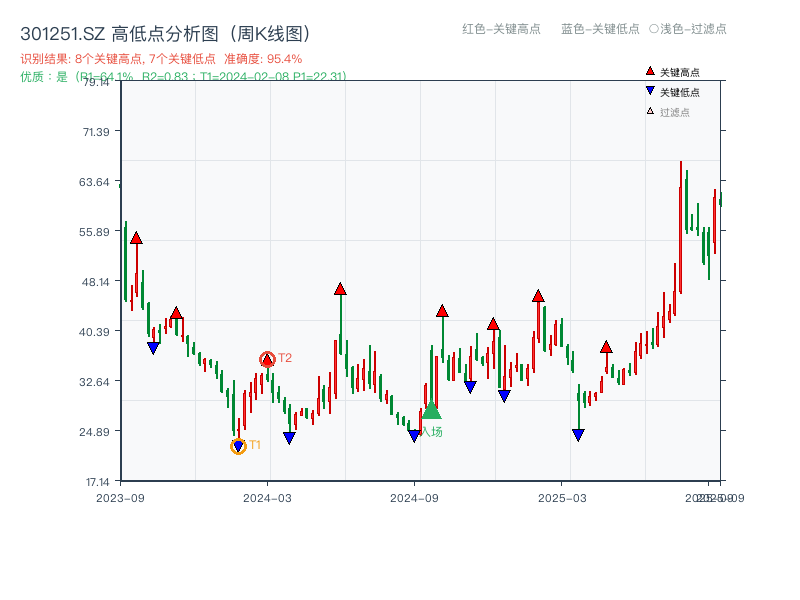Click the 301251.SZ chart title

click(x=165, y=34)
